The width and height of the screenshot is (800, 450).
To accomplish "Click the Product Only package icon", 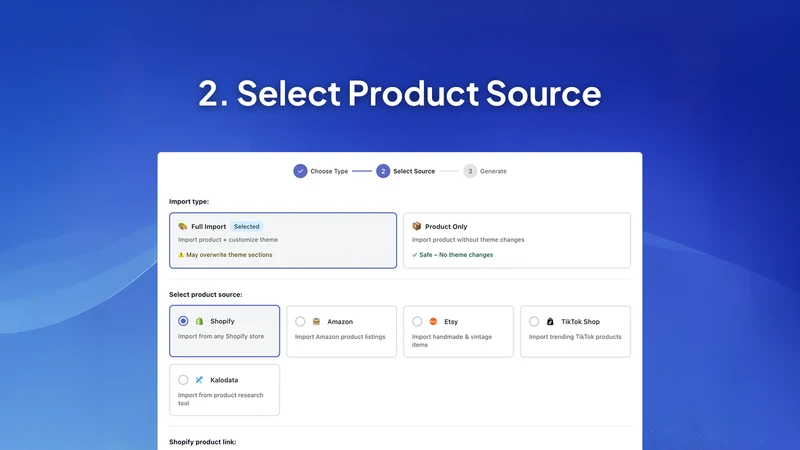I will [x=416, y=226].
